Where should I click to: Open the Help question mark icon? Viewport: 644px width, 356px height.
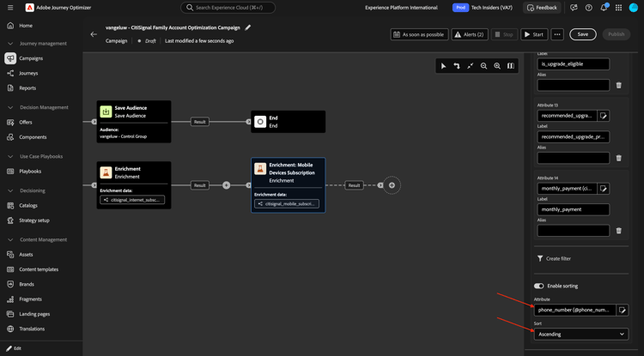pyautogui.click(x=588, y=8)
